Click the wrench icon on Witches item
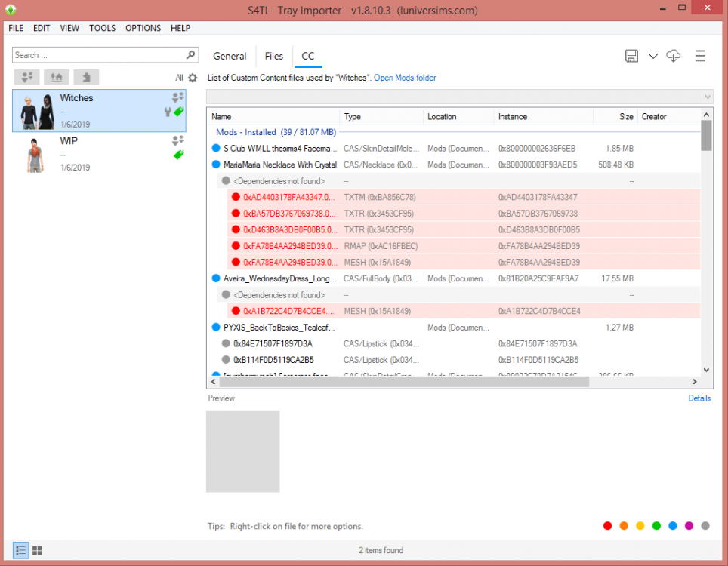This screenshot has height=566, width=728. tap(168, 112)
